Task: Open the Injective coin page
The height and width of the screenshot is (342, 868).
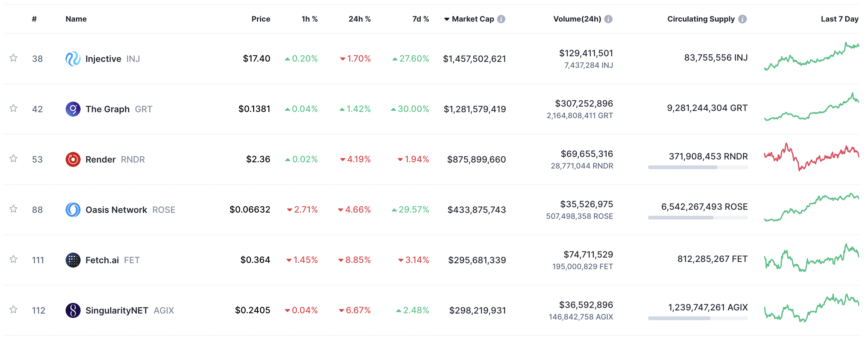Action: click(x=103, y=59)
